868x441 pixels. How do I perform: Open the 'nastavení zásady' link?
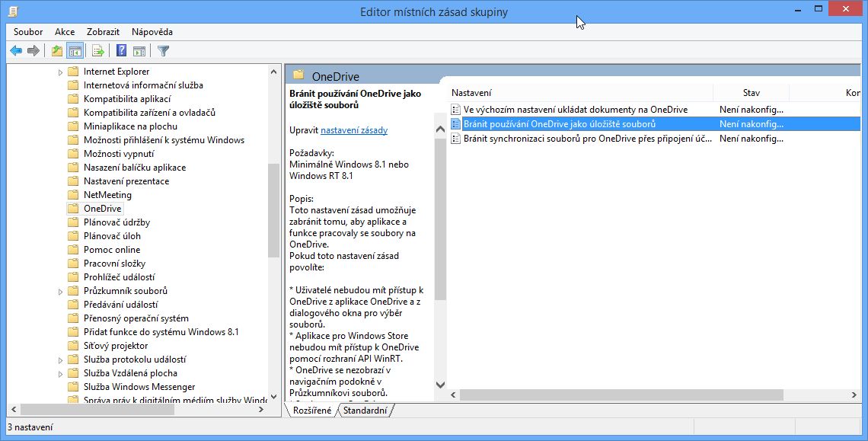pyautogui.click(x=354, y=130)
